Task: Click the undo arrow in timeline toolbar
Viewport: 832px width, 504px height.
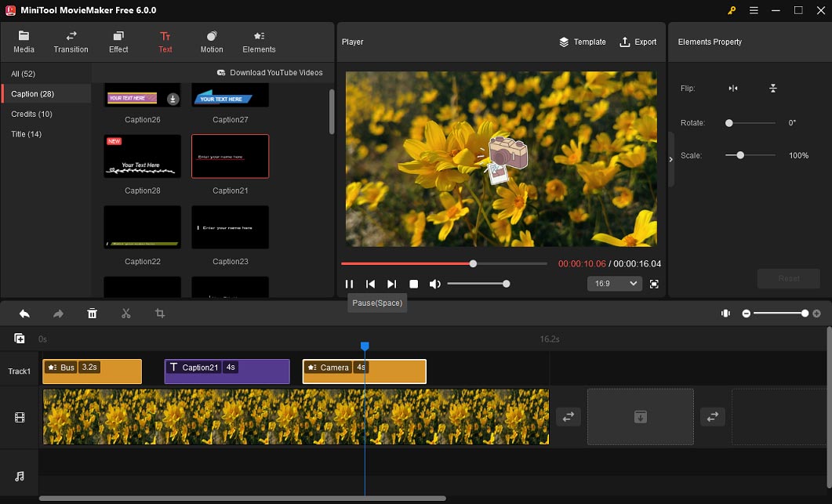Action: click(x=24, y=314)
